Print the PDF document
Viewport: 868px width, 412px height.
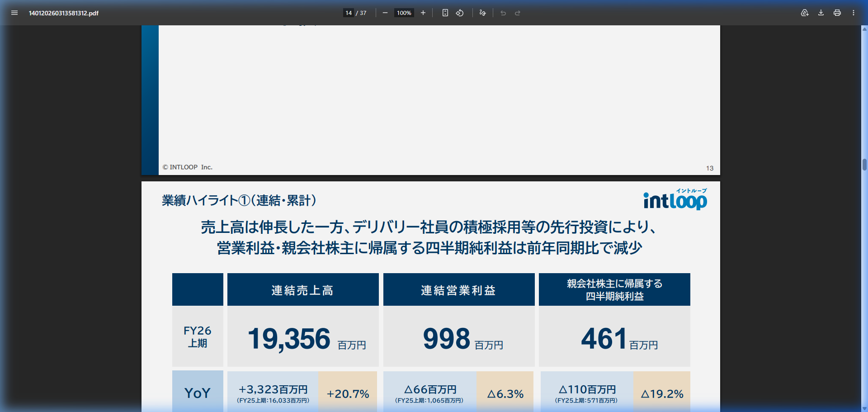[837, 13]
